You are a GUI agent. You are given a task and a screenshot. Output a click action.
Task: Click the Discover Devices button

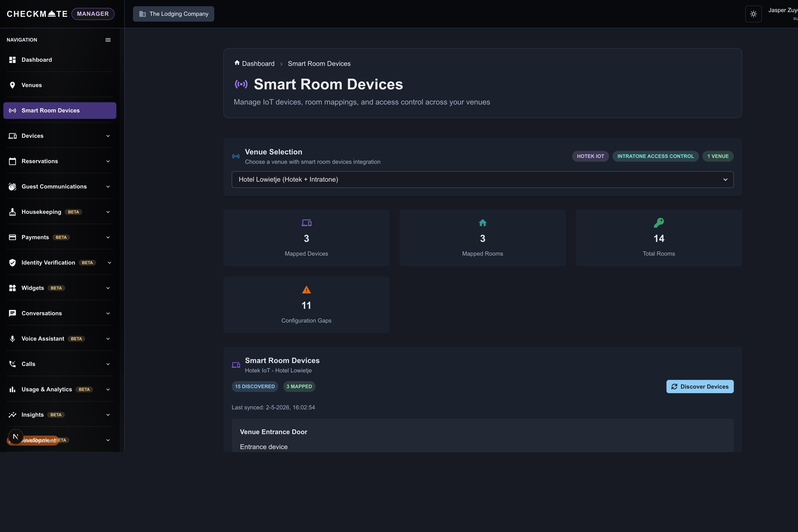point(700,387)
